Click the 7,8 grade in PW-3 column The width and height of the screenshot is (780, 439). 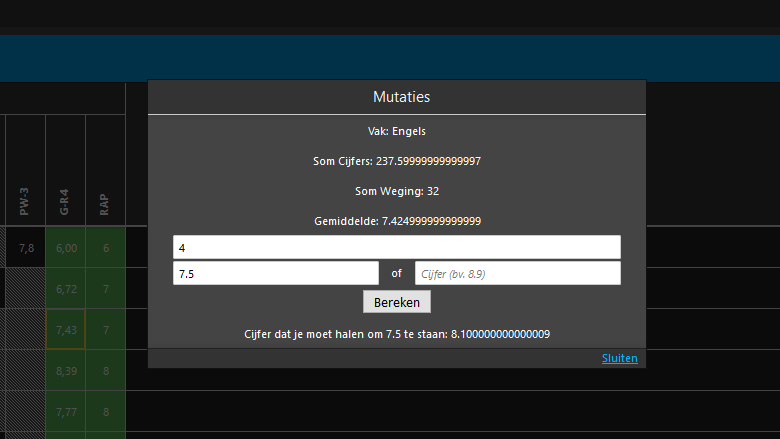pos(26,248)
